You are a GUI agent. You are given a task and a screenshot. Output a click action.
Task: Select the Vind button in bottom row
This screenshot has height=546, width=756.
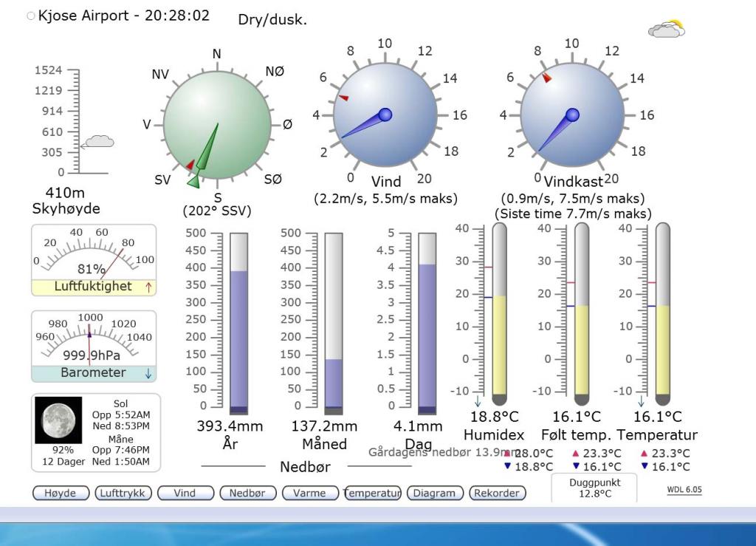[185, 494]
